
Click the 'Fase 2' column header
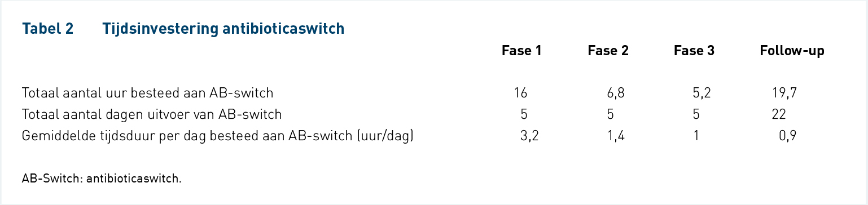[608, 51]
